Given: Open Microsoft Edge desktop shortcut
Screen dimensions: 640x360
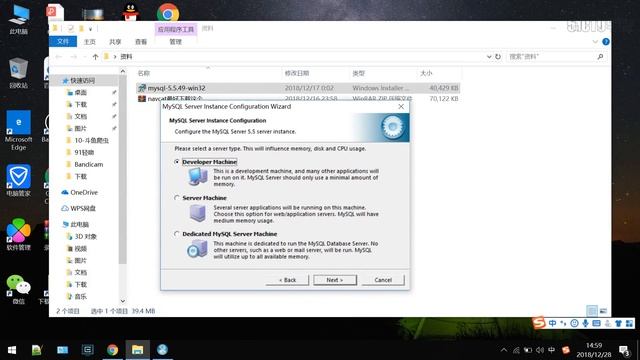Looking at the screenshot, I should pos(18,130).
